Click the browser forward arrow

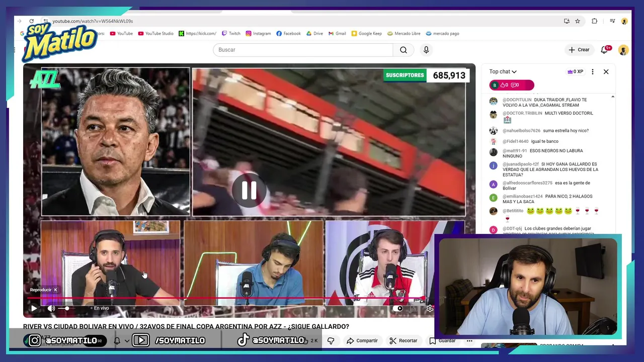click(20, 21)
